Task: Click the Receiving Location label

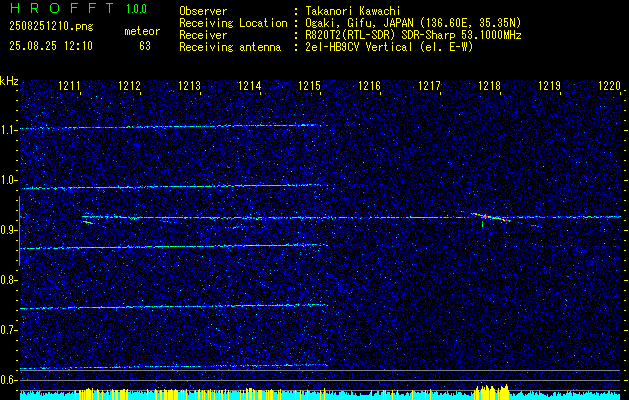Action: click(x=233, y=23)
